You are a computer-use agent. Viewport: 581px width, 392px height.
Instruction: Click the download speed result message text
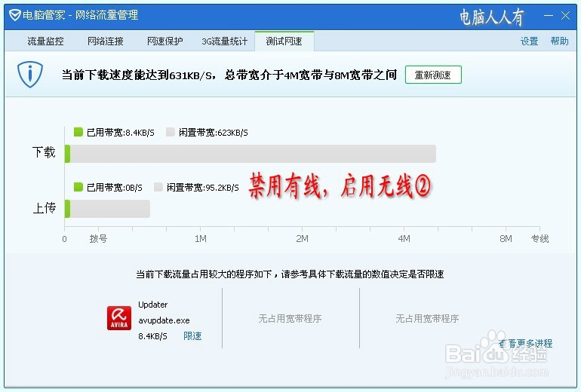[x=229, y=75]
